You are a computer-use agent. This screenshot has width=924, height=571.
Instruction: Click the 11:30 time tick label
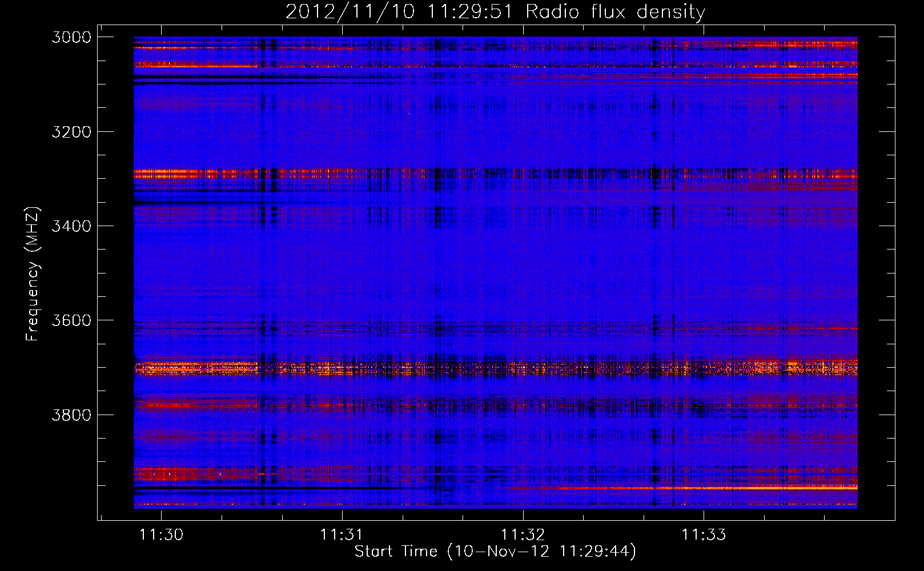[162, 534]
